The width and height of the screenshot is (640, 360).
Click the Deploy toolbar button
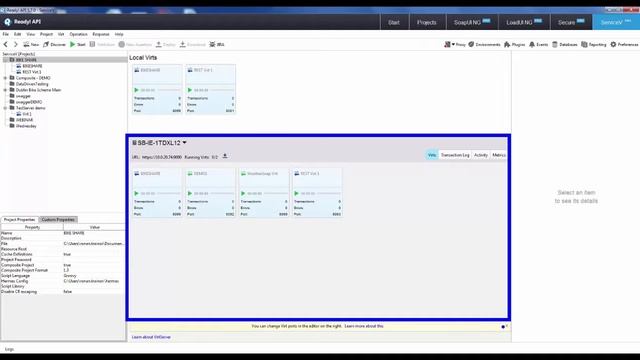(x=165, y=44)
